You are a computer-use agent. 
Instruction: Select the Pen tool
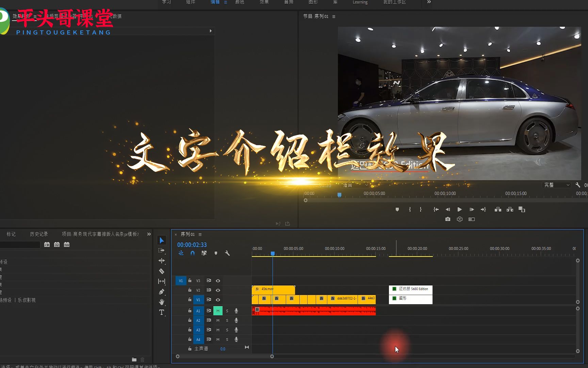(x=162, y=292)
